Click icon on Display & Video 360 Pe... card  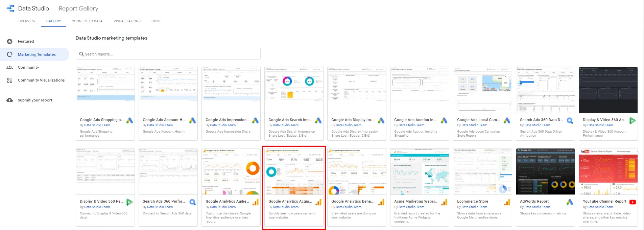tap(129, 202)
